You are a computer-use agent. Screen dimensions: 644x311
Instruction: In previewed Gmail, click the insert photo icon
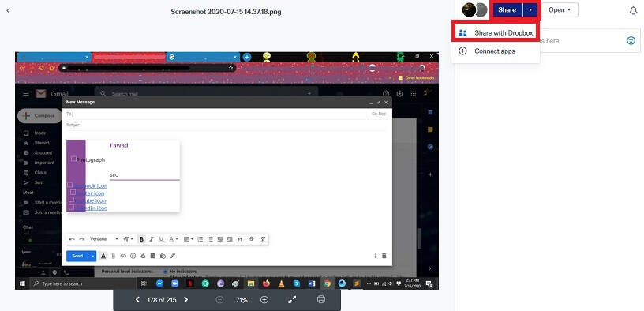coord(153,256)
